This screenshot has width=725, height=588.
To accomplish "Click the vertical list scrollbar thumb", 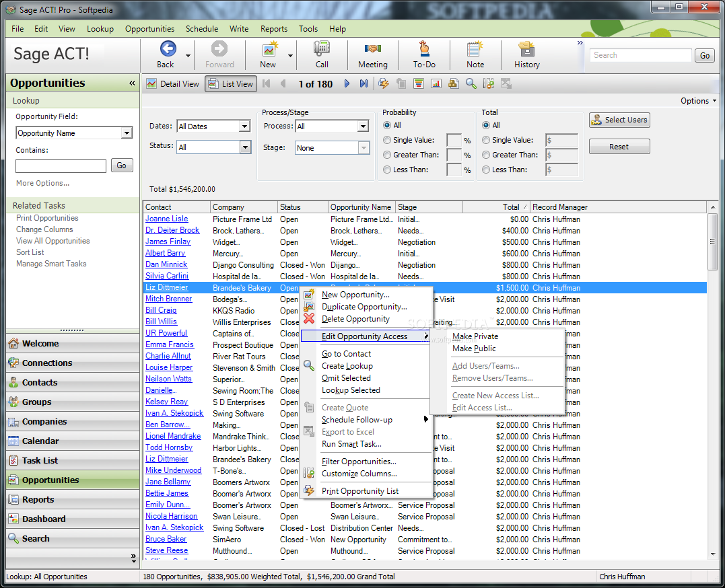I will [x=712, y=242].
